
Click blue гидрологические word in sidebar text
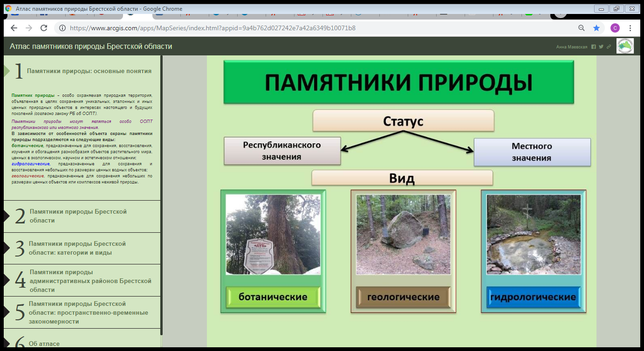31,164
